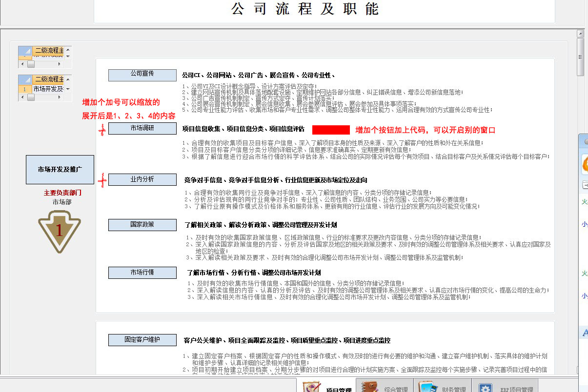The height and width of the screenshot is (392, 588).
Task: Click the red plus mark beside 市场调研
Action: (102, 130)
